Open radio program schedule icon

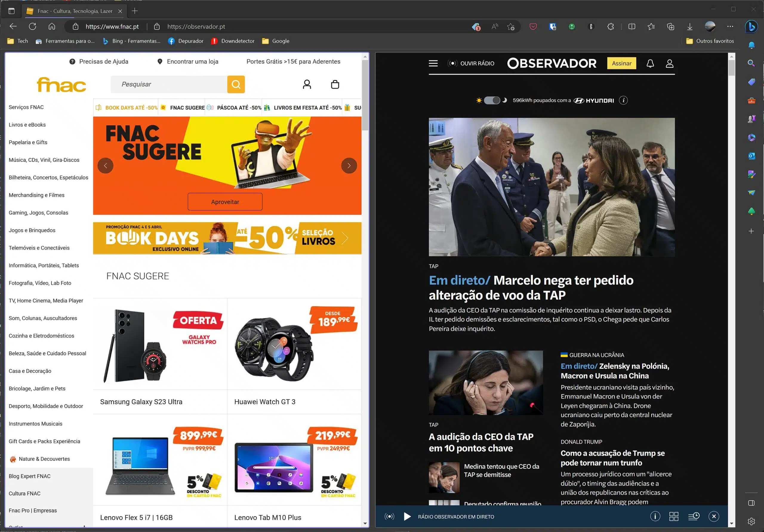point(694,516)
